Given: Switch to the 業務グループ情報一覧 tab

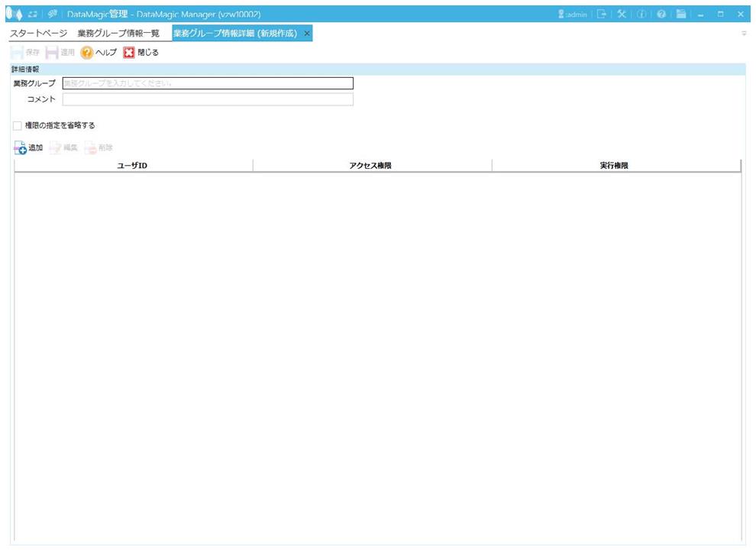Looking at the screenshot, I should 118,34.
